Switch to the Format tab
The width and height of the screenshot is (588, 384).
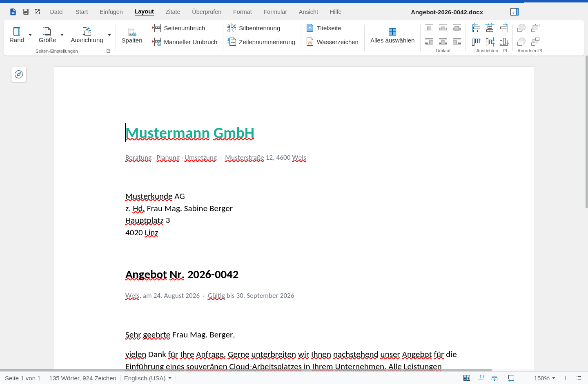coord(243,12)
